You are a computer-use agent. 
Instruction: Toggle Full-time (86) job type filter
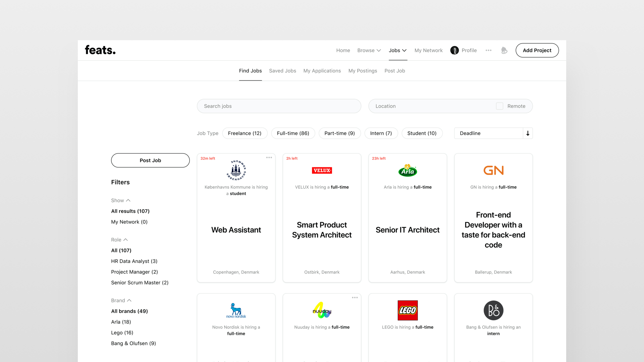[x=293, y=133]
